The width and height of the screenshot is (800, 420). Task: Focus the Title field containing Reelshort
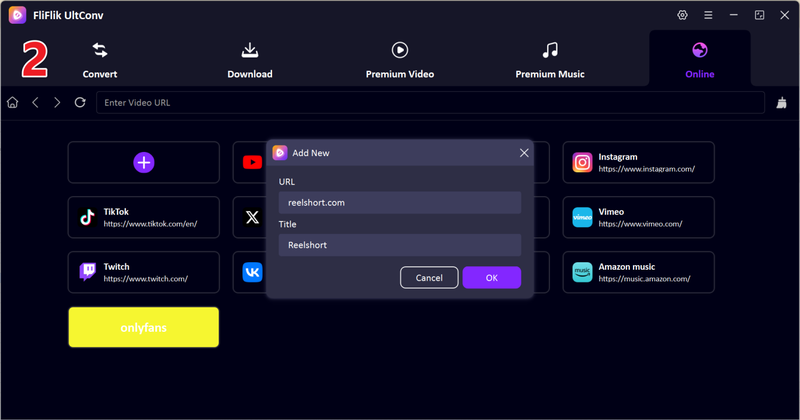[x=399, y=245]
